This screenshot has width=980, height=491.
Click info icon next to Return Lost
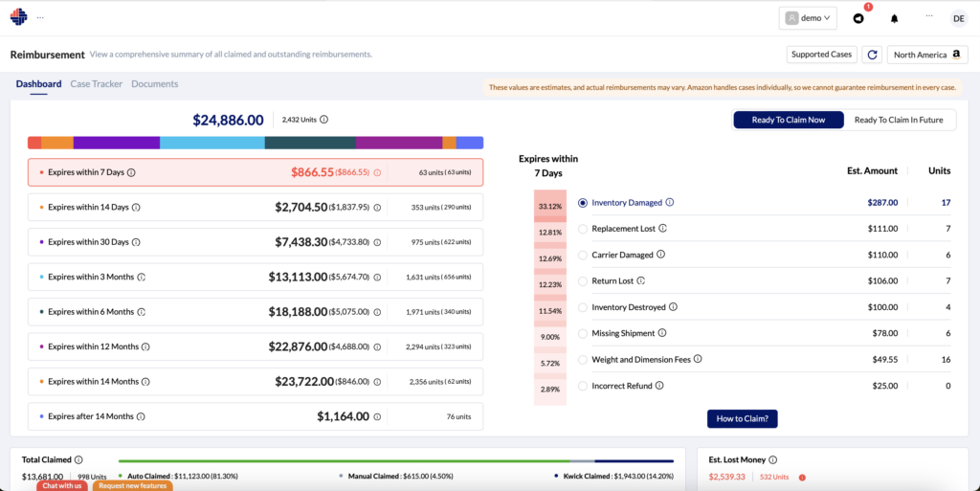pos(640,281)
